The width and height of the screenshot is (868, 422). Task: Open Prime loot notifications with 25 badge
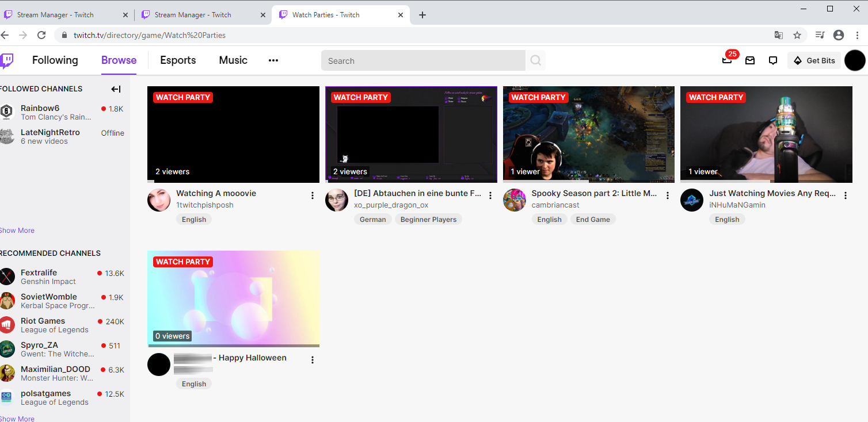click(x=727, y=60)
